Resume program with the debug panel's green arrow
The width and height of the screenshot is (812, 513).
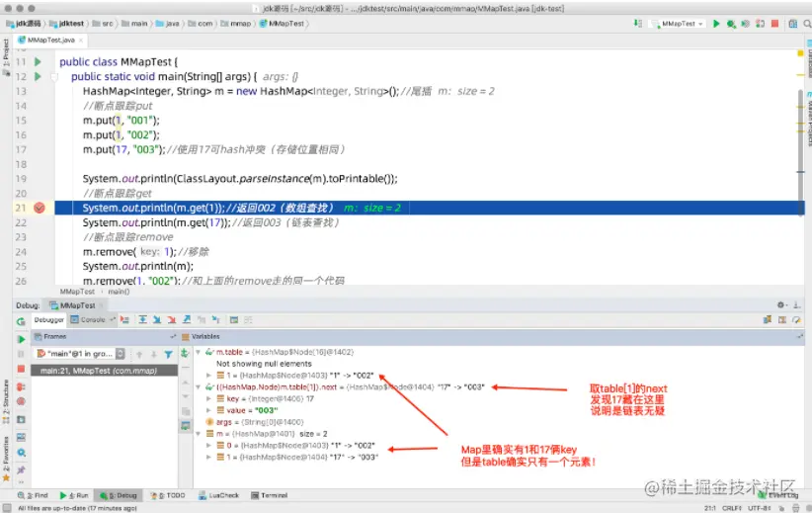click(x=21, y=339)
